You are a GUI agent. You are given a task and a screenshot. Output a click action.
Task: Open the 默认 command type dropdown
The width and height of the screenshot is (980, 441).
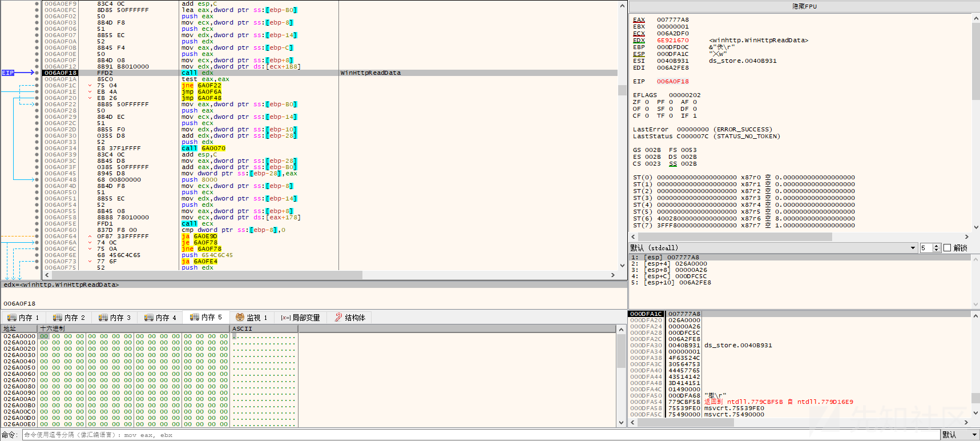point(960,435)
